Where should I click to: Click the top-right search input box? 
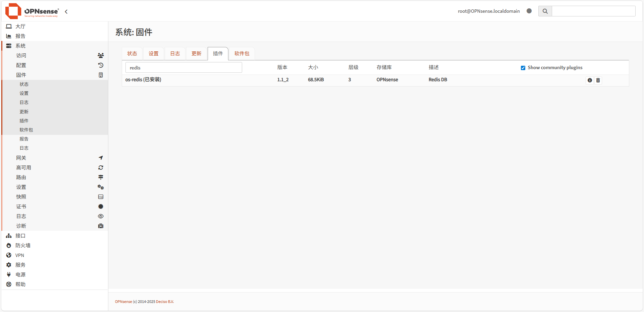click(593, 11)
